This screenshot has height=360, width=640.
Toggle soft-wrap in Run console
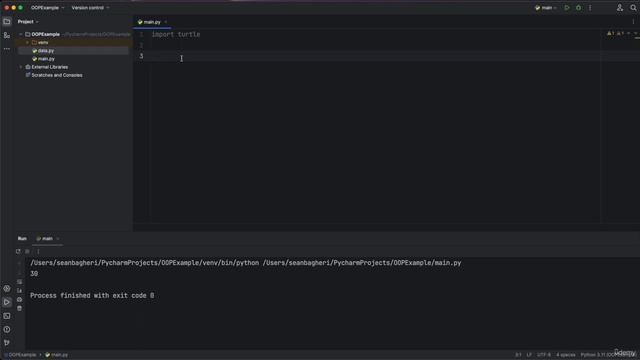[x=20, y=282]
